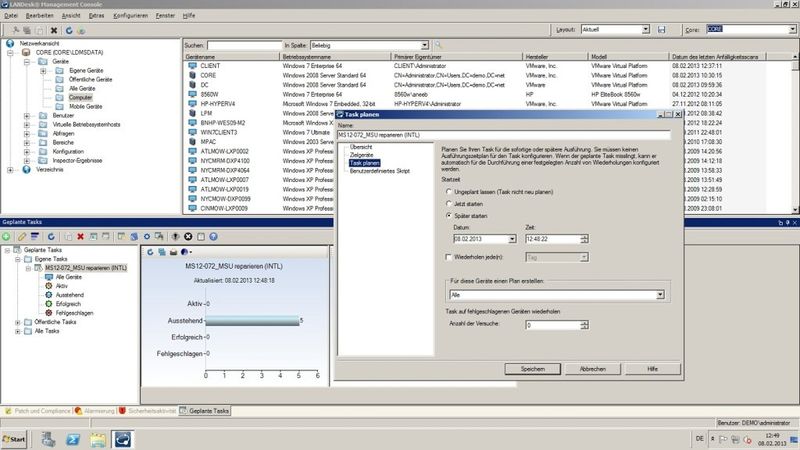Open the disabled Tag interval dropdown
The height and width of the screenshot is (450, 800).
click(x=584, y=257)
